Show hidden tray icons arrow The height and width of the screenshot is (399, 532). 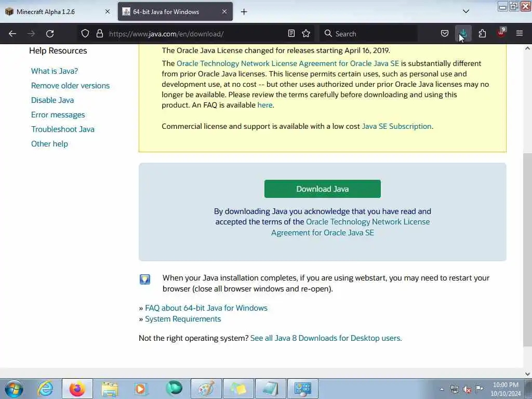coord(442,389)
